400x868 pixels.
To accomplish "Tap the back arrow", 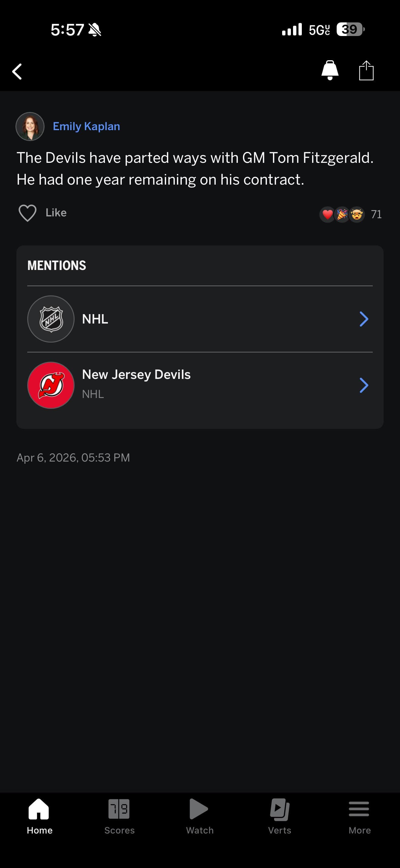I will [17, 71].
